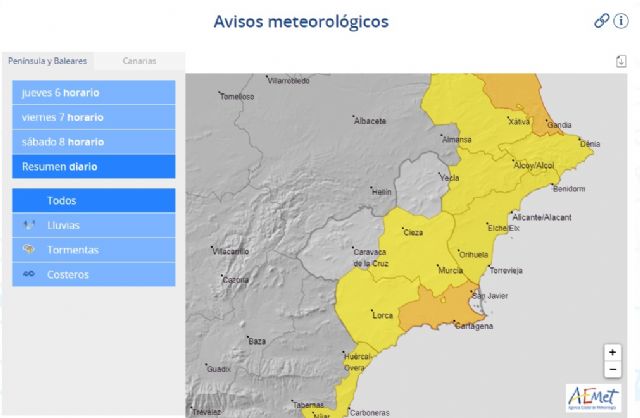Screen dimensions: 640x418
Task: Select the Península y Baleares tab
Action: pos(47,61)
